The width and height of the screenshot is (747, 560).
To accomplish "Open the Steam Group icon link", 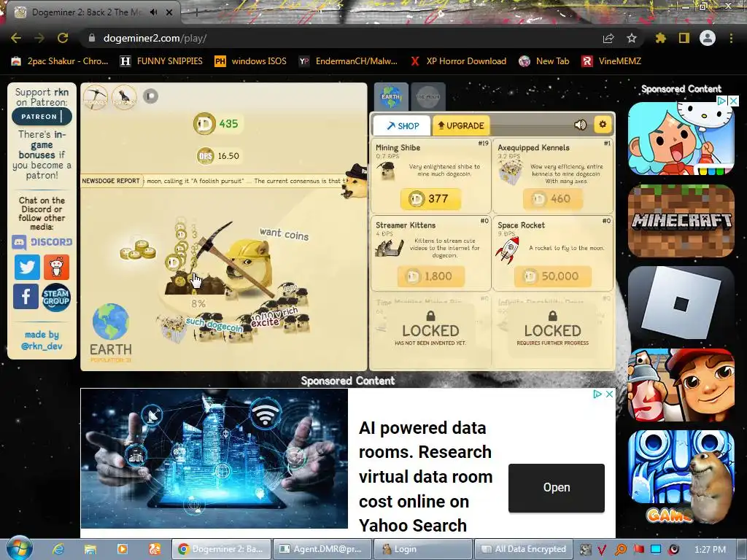I will 56,297.
